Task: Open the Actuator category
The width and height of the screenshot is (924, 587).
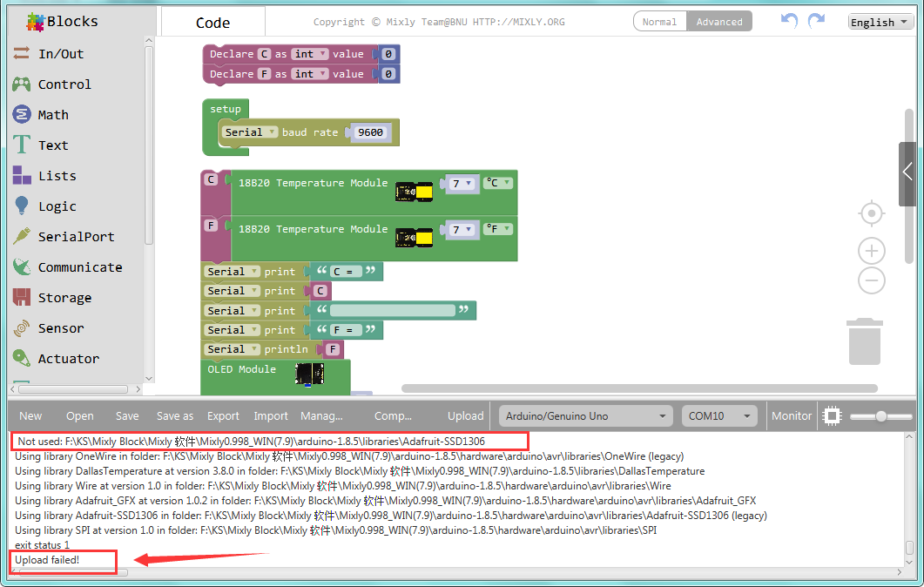Action: pyautogui.click(x=56, y=358)
